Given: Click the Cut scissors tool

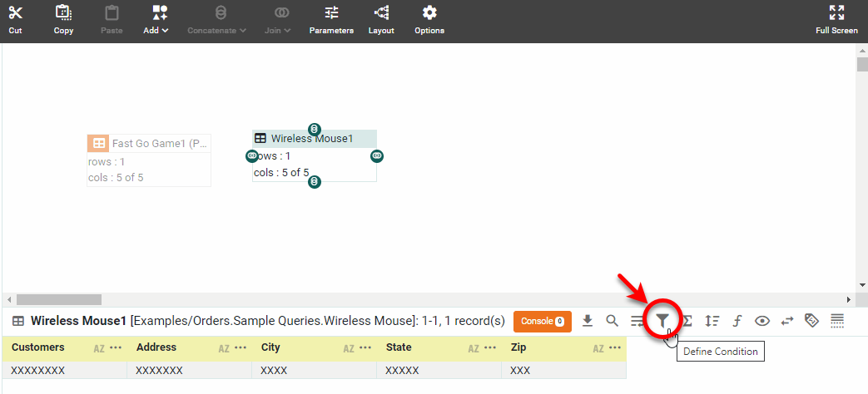Looking at the screenshot, I should point(16,18).
